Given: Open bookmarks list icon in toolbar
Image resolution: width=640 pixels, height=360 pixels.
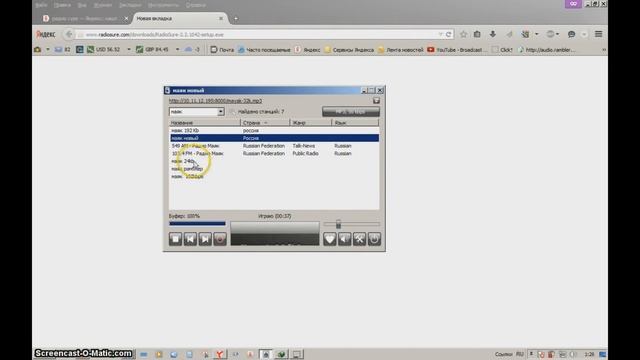Looking at the screenshot, I should tap(477, 34).
